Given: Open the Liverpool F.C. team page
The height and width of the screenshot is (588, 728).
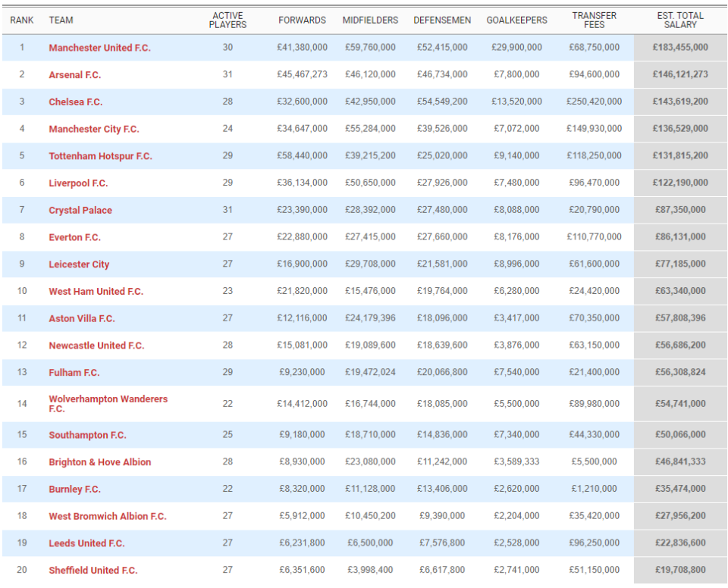Looking at the screenshot, I should point(78,183).
